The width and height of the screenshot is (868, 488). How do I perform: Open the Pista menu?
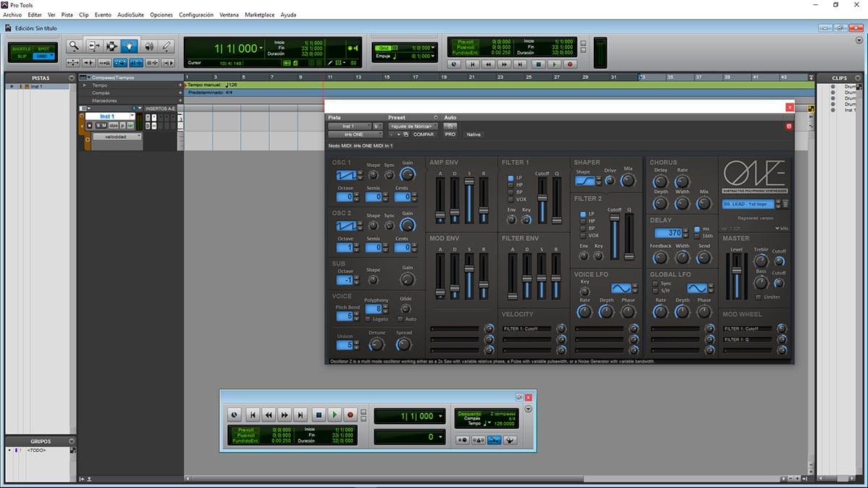coord(67,14)
